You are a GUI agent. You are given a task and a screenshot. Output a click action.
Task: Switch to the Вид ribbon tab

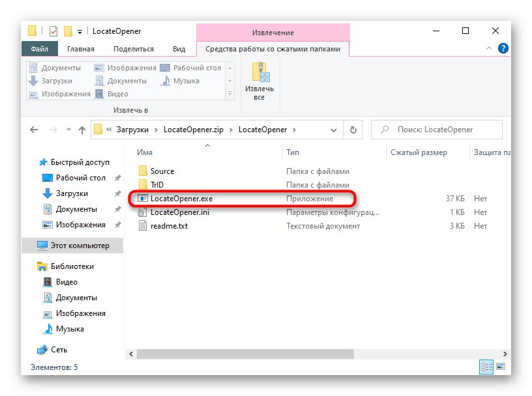(179, 49)
